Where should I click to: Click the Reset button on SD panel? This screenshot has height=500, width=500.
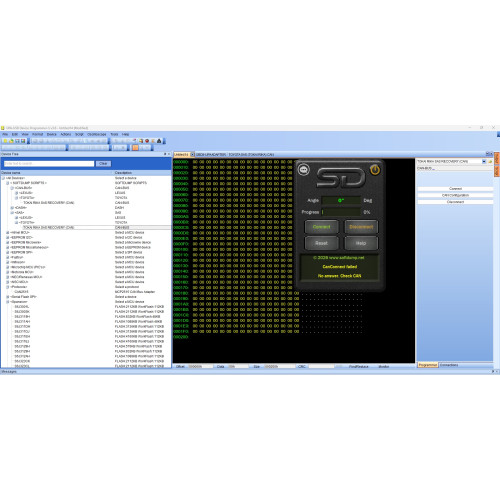(x=322, y=243)
